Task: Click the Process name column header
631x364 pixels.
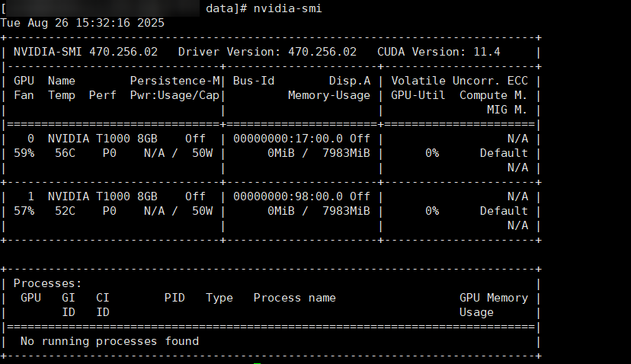Action: tap(294, 298)
